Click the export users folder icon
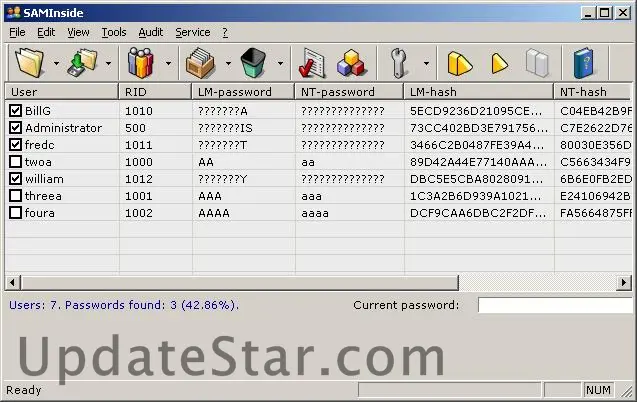637x402 pixels. coord(82,63)
